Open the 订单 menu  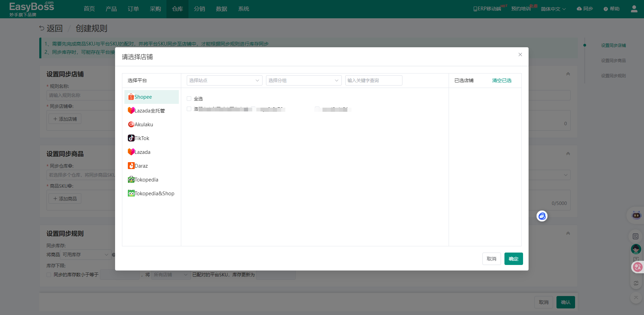pos(133,9)
